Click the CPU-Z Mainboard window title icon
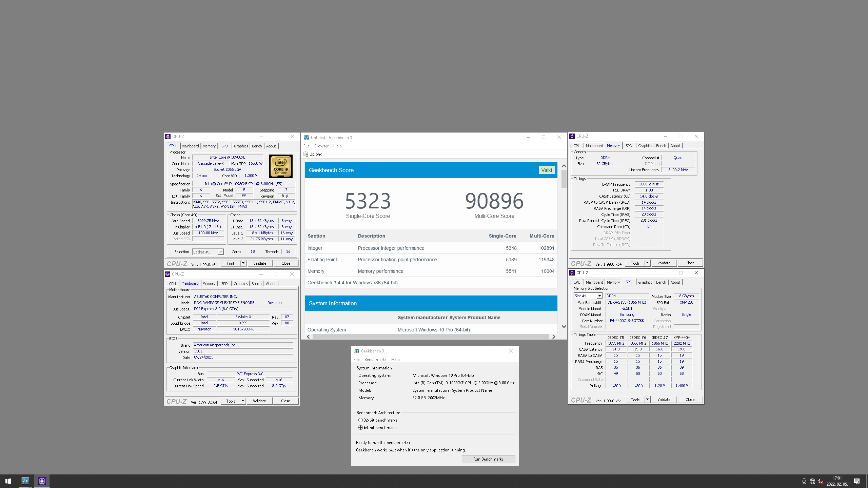This screenshot has width=868, height=488. pyautogui.click(x=167, y=274)
